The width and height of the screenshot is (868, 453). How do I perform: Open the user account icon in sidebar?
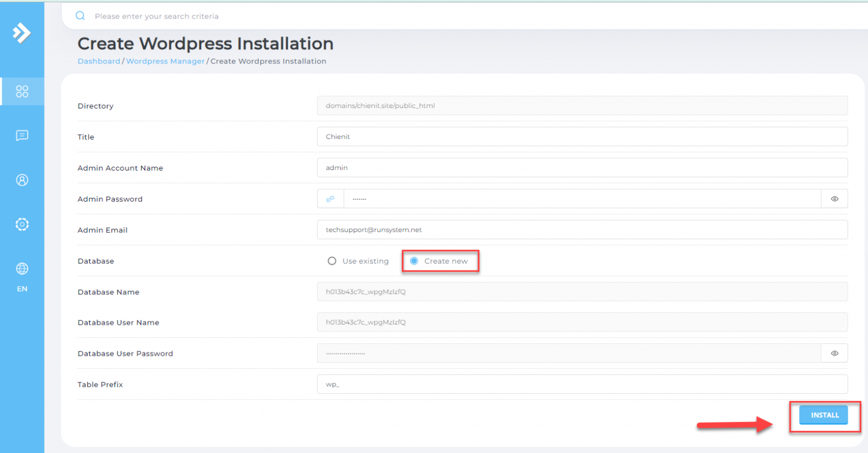pyautogui.click(x=22, y=180)
